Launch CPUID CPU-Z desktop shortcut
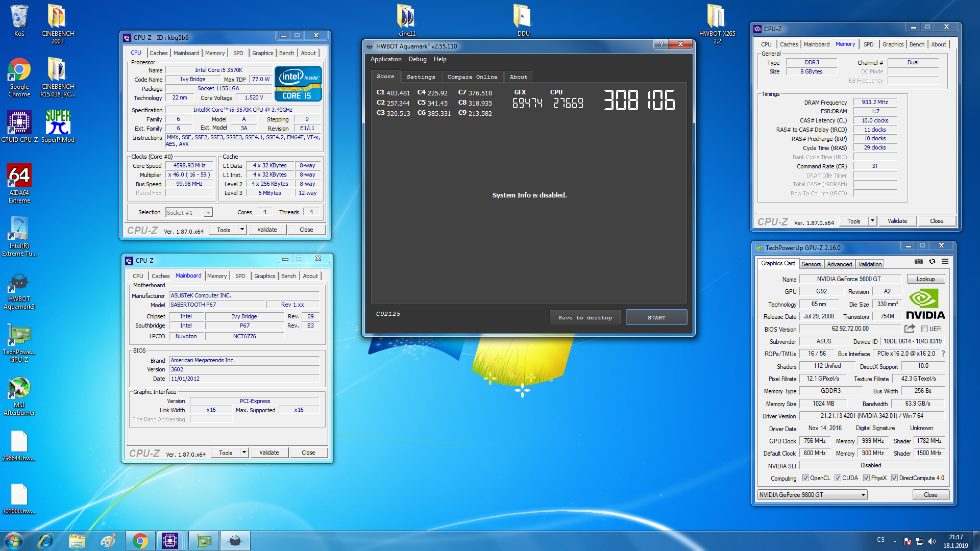The height and width of the screenshot is (551, 980). [x=19, y=127]
